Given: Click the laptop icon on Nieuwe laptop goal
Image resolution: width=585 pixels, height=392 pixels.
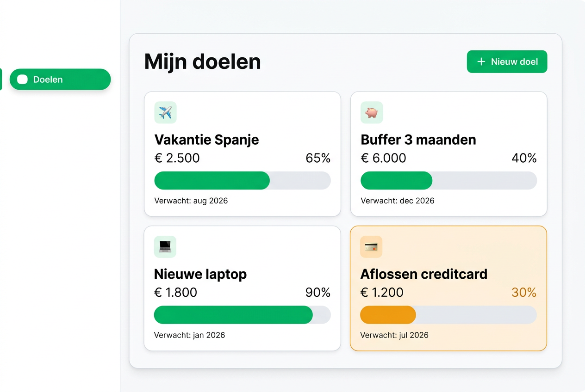Looking at the screenshot, I should pos(165,247).
